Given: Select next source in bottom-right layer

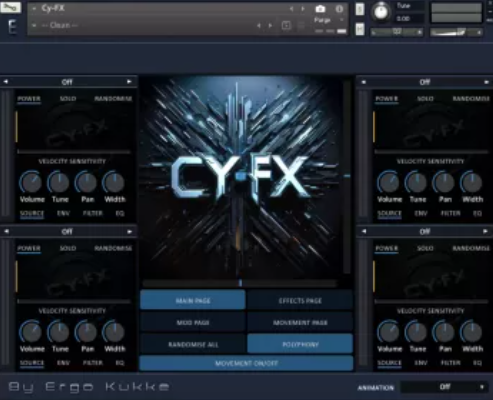Looking at the screenshot, I should click(486, 231).
